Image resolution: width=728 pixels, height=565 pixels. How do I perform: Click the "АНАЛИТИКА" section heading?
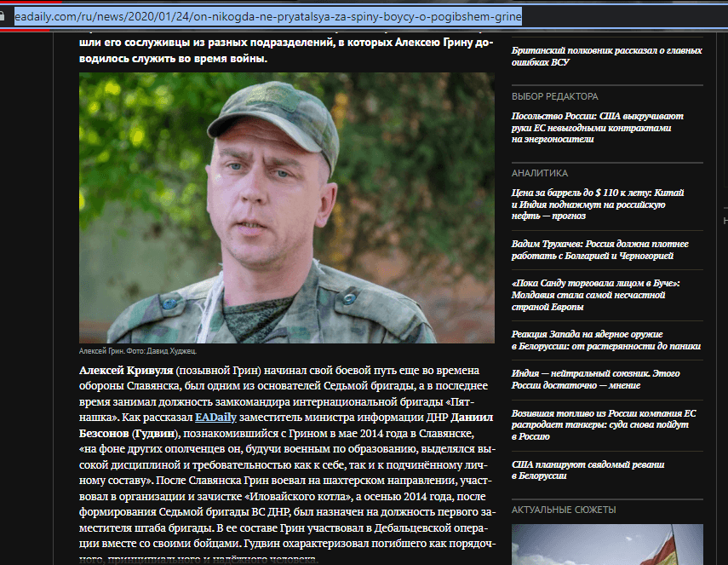(540, 173)
